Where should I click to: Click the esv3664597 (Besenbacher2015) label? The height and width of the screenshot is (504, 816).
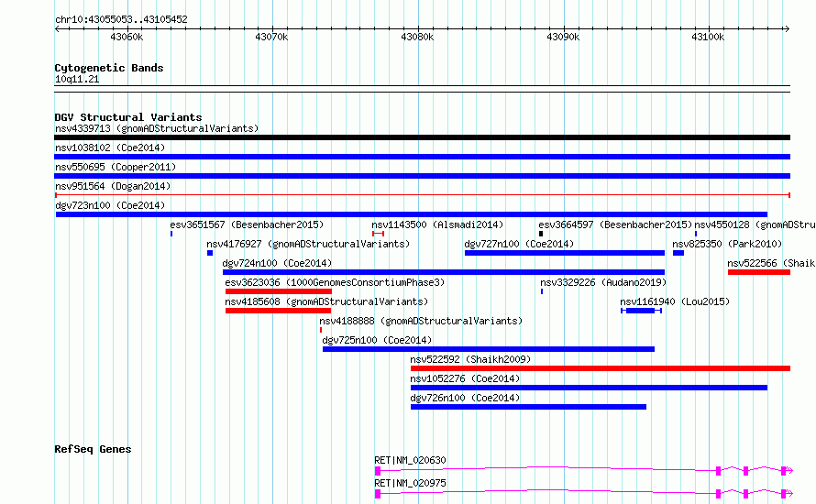(x=615, y=225)
